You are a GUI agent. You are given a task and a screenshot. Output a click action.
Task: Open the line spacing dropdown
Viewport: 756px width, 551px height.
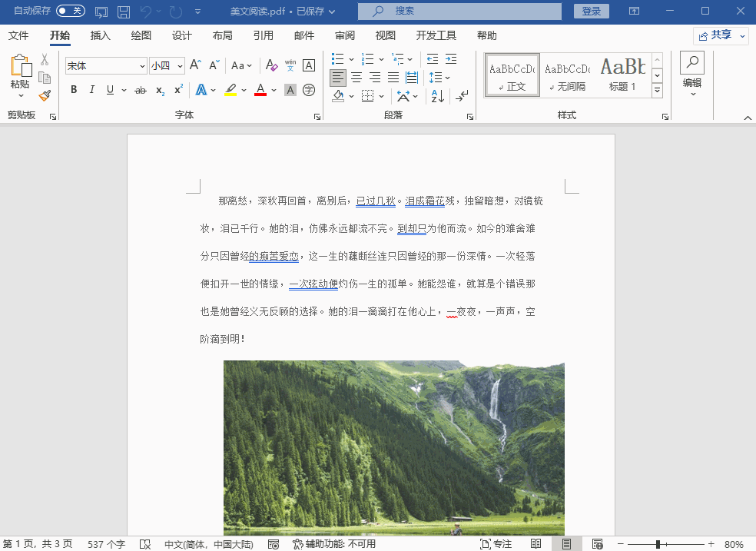point(439,77)
